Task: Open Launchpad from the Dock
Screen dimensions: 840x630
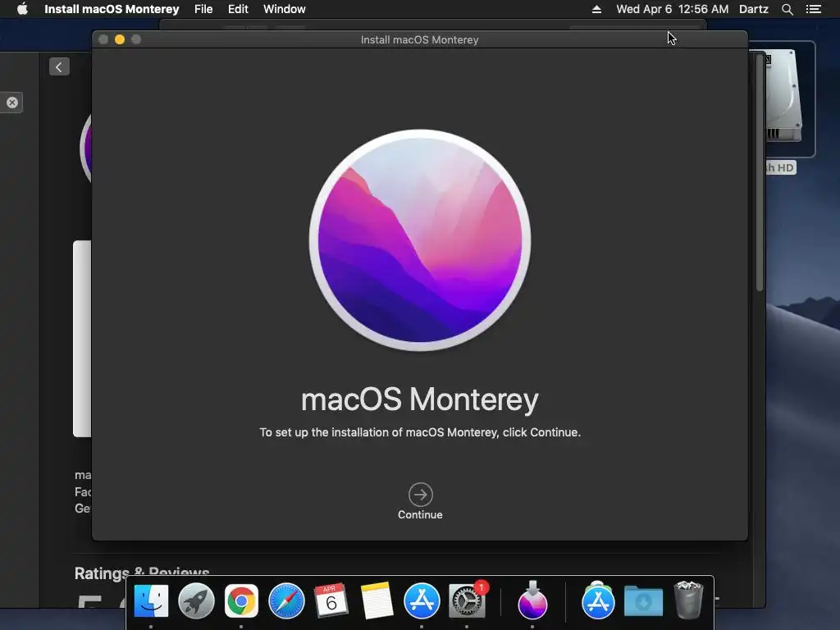Action: 196,601
